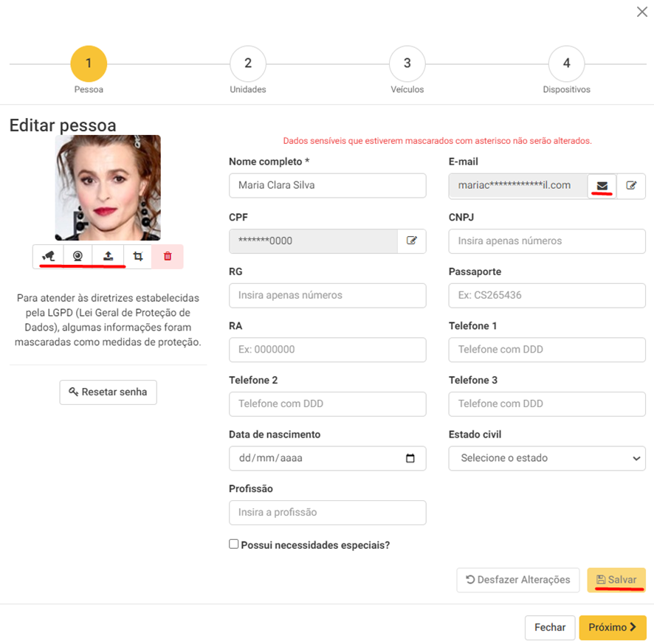Click the edit icon in the CPF field
This screenshot has width=654, height=644.
(x=412, y=240)
